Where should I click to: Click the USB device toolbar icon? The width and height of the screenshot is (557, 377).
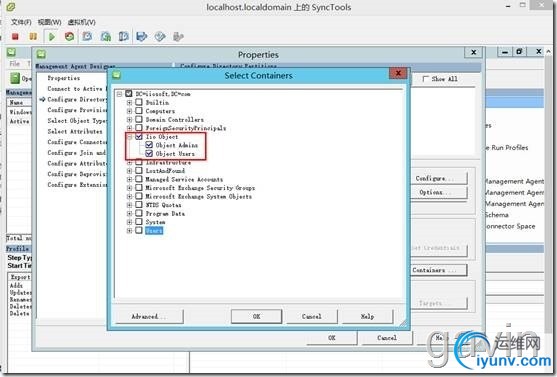[178, 37]
